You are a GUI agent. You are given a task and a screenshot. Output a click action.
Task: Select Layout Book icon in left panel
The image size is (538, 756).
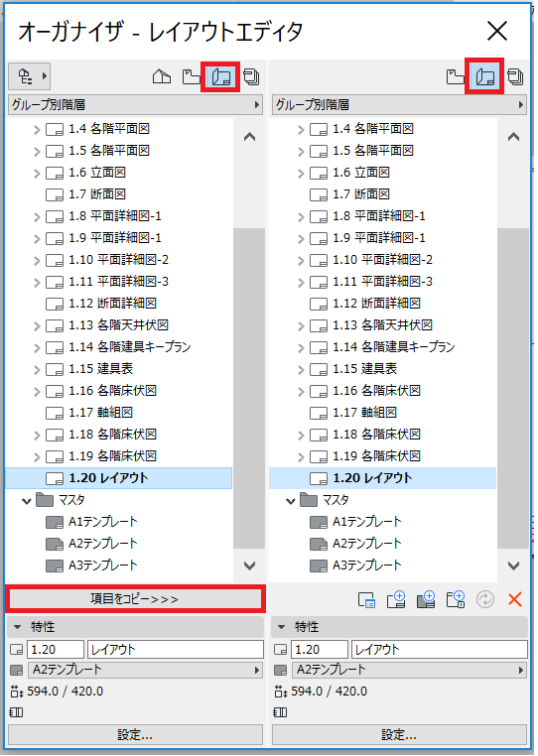[x=221, y=76]
